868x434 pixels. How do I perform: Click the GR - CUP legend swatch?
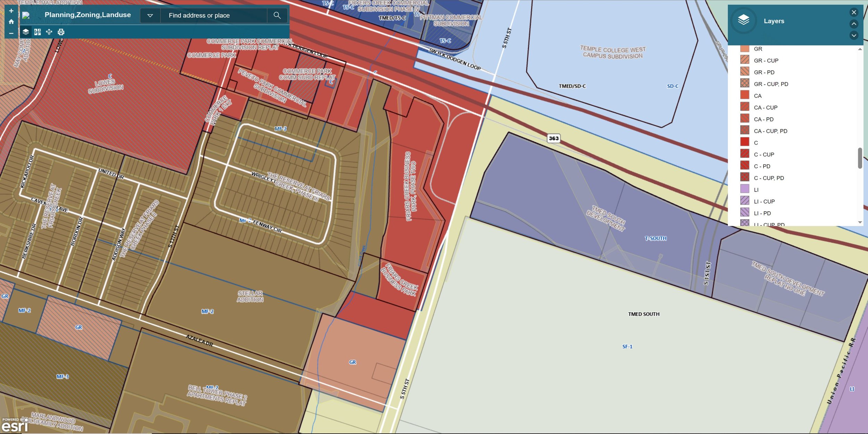pyautogui.click(x=745, y=60)
